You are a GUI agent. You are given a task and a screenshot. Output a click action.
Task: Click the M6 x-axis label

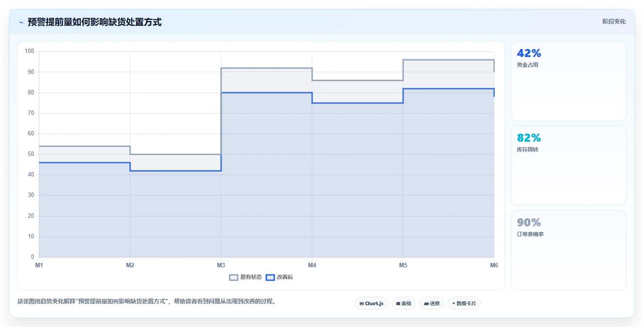coord(494,265)
